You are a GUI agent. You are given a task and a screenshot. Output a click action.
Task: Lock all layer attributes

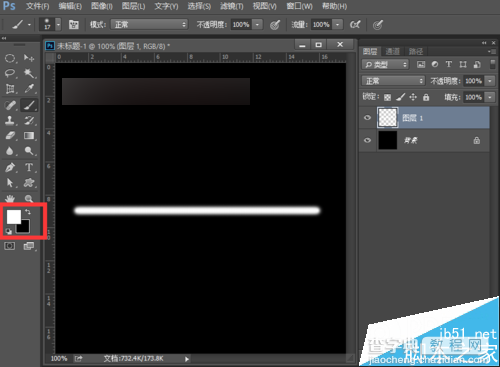(426, 97)
